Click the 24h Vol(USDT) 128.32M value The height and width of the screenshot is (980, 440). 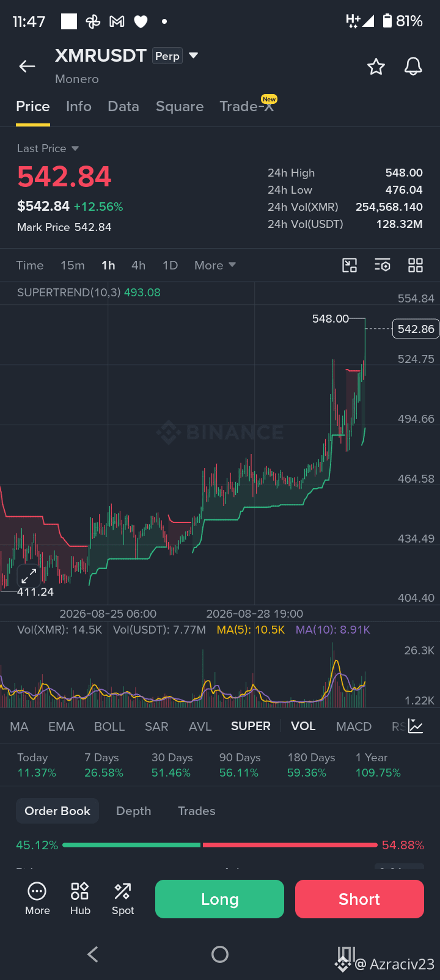tap(399, 224)
